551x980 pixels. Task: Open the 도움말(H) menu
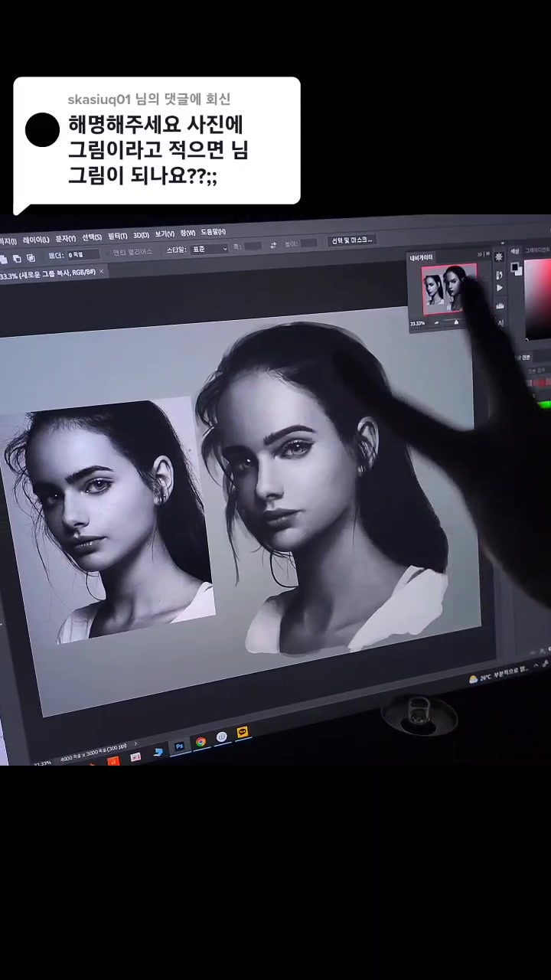[214, 232]
